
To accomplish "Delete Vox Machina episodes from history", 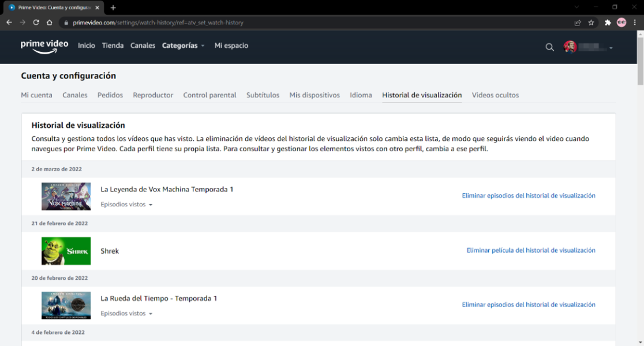I will click(528, 195).
